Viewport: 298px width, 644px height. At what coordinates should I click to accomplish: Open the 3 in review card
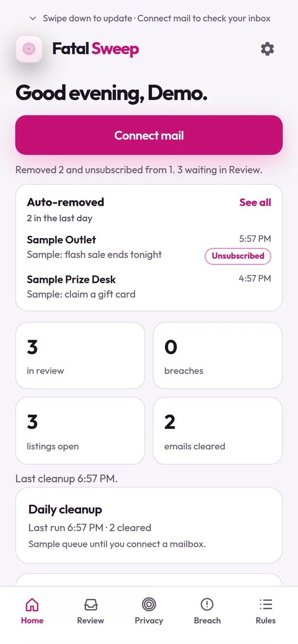click(x=80, y=355)
